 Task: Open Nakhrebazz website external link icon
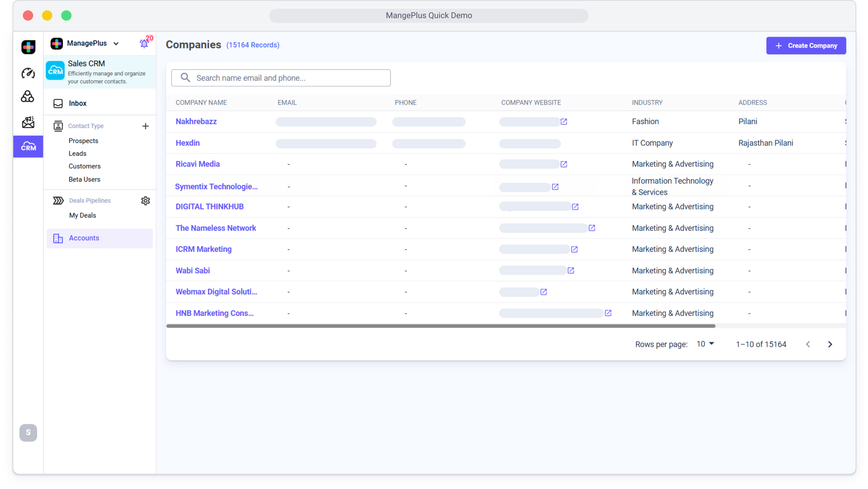[x=563, y=121]
